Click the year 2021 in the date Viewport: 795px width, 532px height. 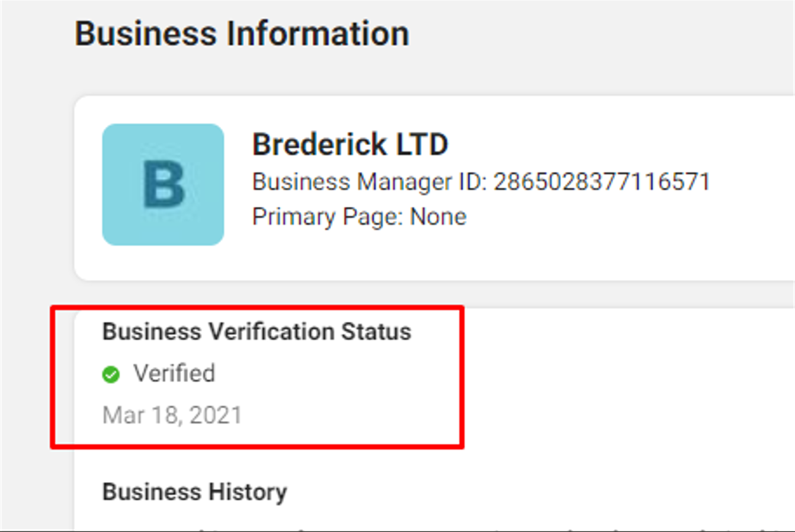(216, 415)
